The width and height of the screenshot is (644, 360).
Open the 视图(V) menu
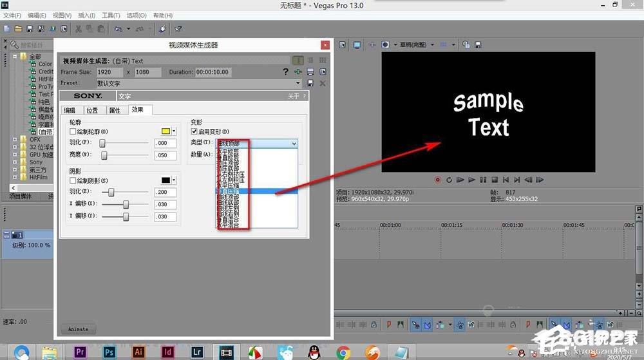point(62,15)
